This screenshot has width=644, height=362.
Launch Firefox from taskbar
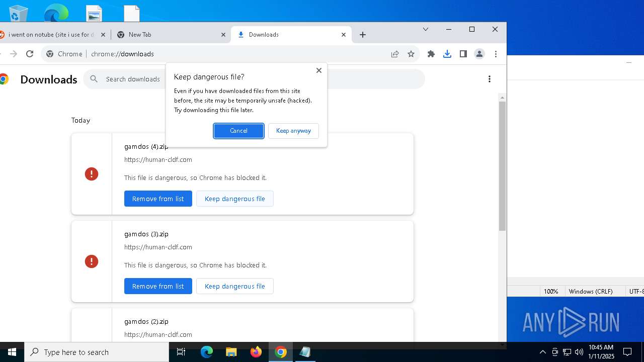(256, 352)
